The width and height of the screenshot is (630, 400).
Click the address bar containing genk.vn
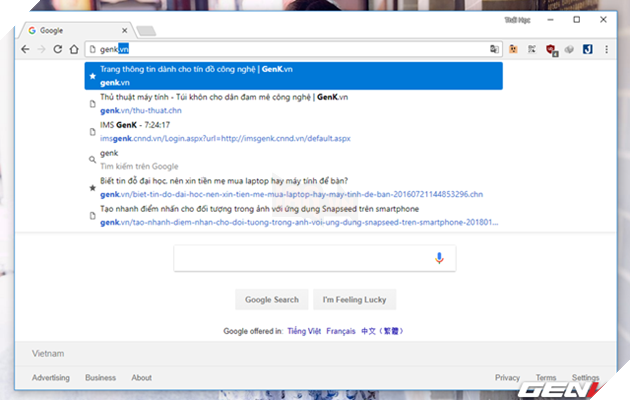[293, 49]
